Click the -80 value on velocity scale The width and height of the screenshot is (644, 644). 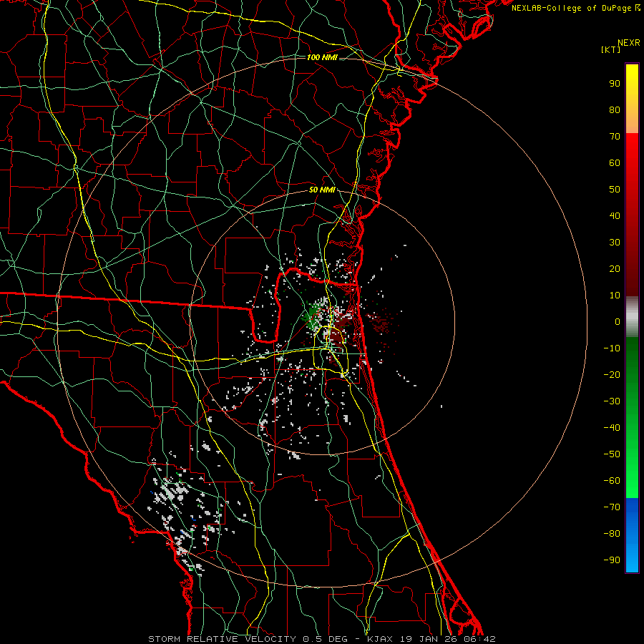[612, 534]
